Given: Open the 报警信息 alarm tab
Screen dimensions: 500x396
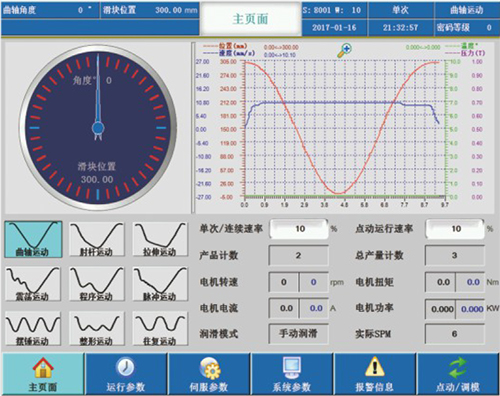Looking at the screenshot, I should pyautogui.click(x=375, y=374).
